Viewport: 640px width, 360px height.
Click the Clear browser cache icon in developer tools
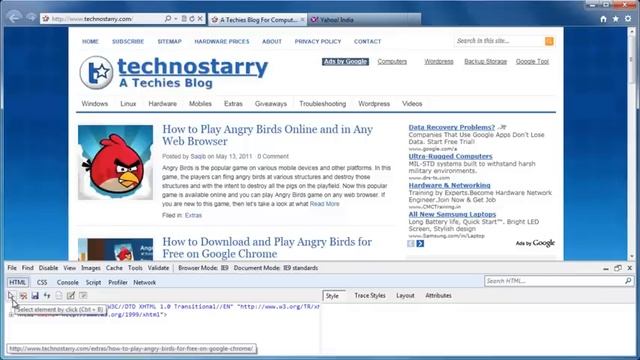click(x=23, y=295)
